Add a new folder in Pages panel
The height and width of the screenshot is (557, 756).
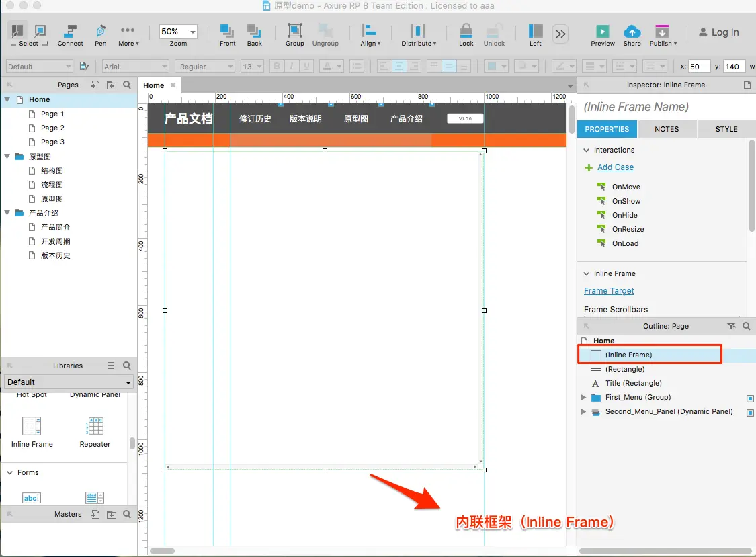point(112,85)
